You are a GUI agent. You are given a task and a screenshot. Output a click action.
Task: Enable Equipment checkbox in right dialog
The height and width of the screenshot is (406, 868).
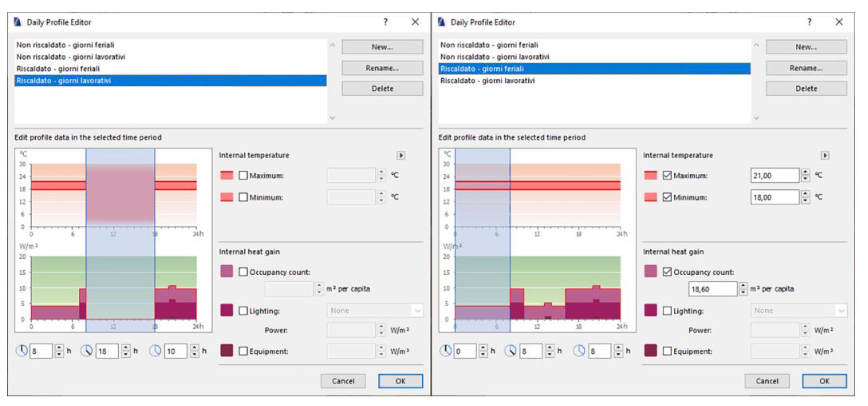667,351
